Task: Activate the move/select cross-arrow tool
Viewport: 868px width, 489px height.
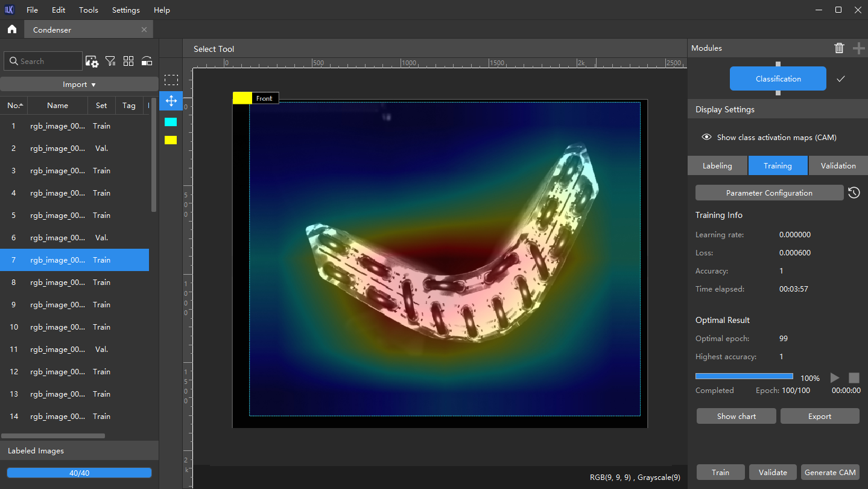Action: point(171,101)
